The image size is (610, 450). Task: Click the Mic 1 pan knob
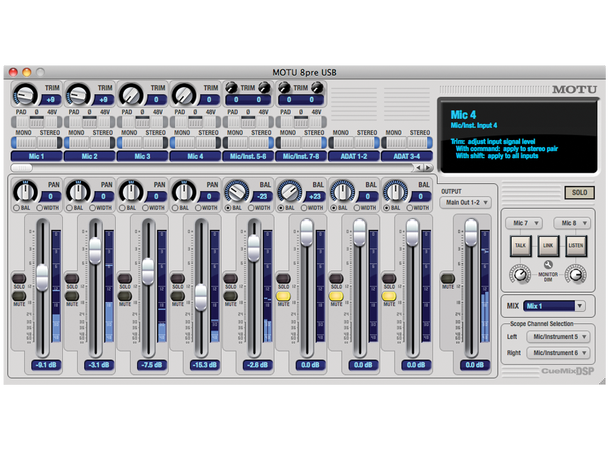25,192
